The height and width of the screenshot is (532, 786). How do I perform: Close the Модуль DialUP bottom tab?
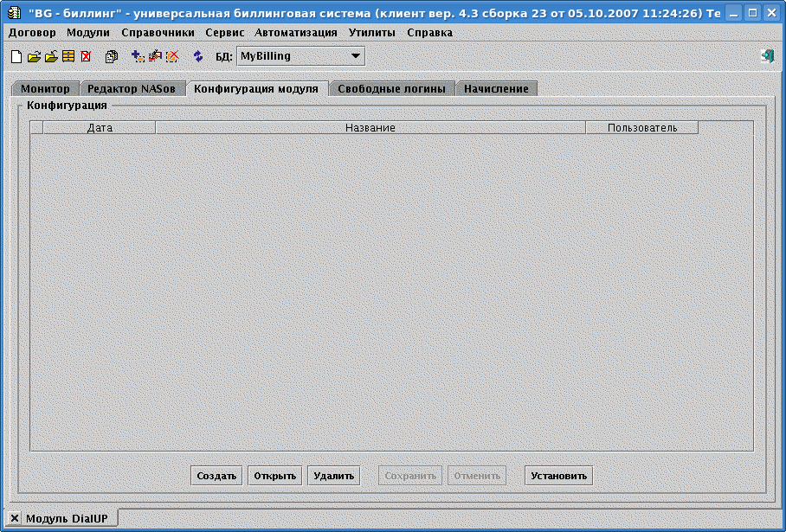pos(15,518)
